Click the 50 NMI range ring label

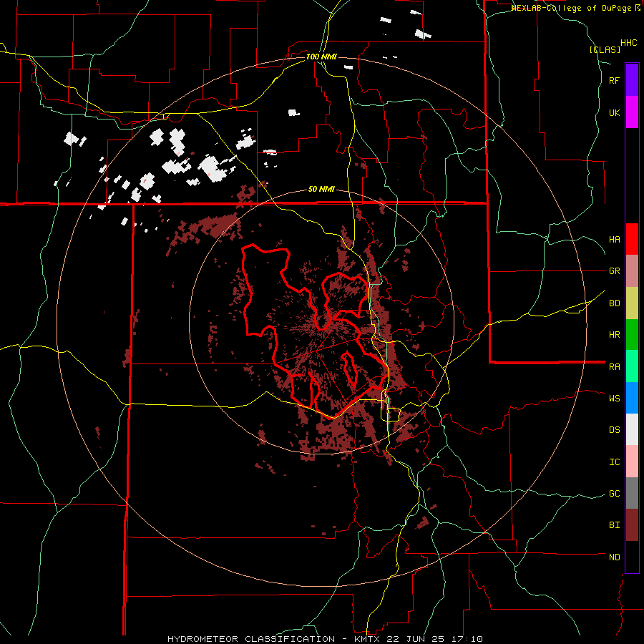click(x=321, y=190)
